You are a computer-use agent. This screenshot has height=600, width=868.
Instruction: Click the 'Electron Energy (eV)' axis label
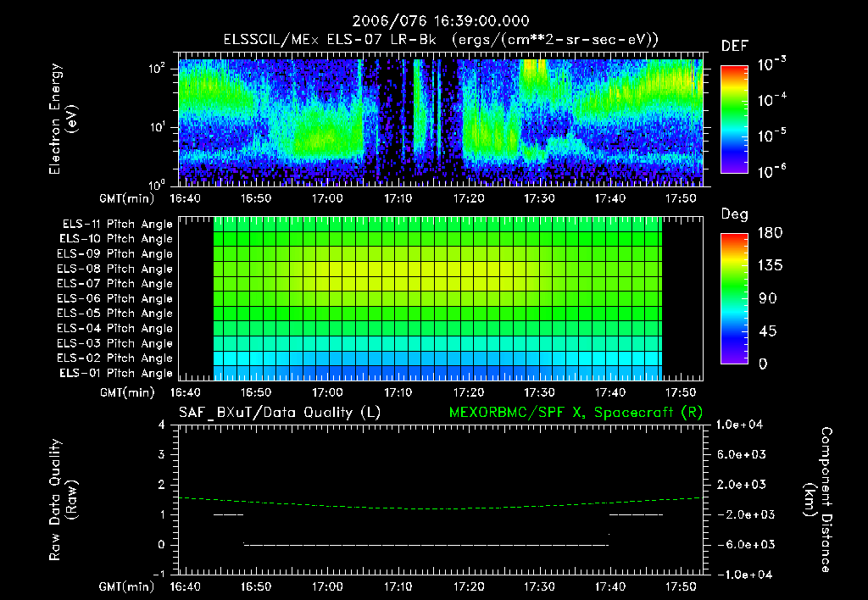[63, 119]
